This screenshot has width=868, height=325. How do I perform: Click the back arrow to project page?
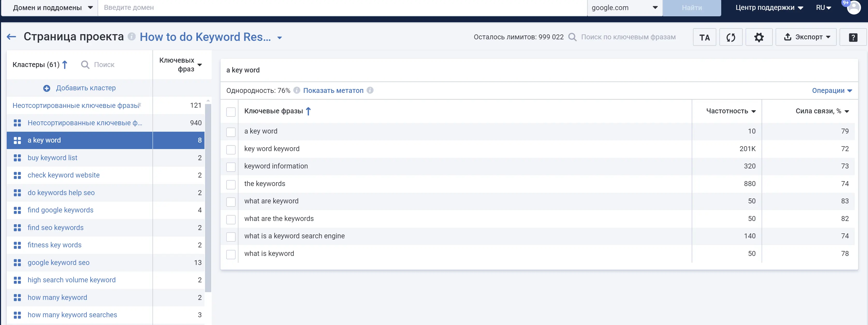(12, 36)
